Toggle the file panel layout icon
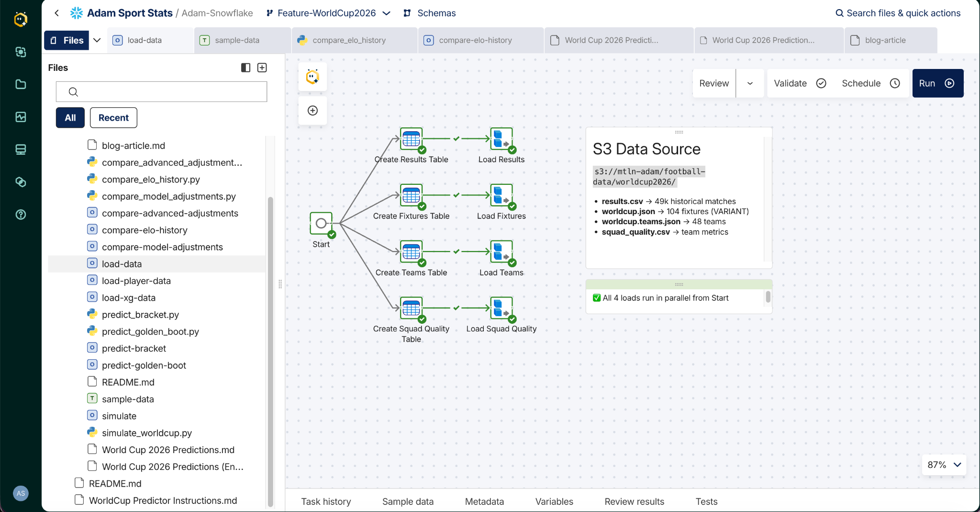Viewport: 980px width, 512px height. [x=245, y=68]
